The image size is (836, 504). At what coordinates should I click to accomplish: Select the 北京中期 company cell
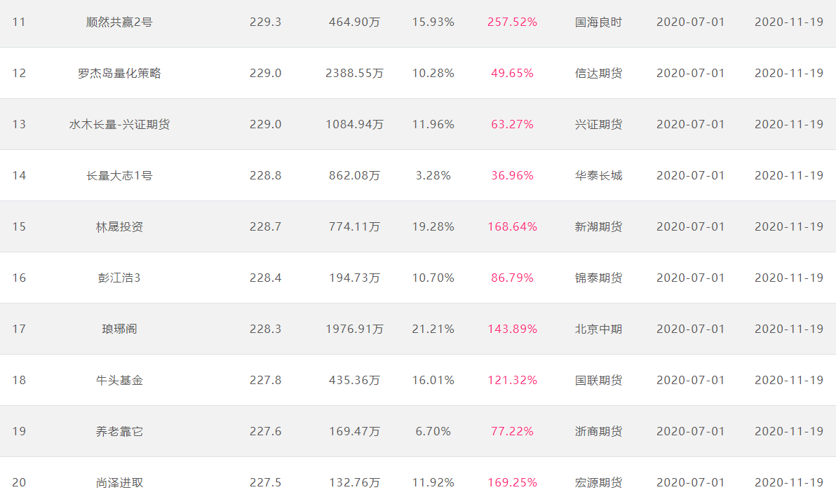(598, 329)
